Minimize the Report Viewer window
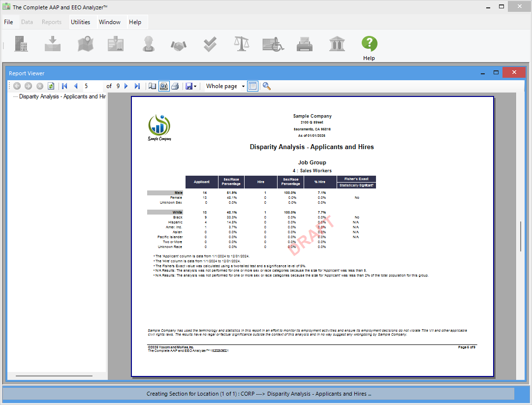Screen dimensions: 532x405 click(483, 73)
